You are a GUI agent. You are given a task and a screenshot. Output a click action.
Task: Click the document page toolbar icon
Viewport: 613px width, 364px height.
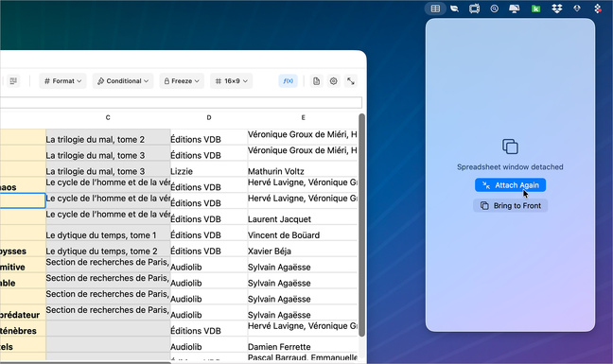pyautogui.click(x=316, y=81)
